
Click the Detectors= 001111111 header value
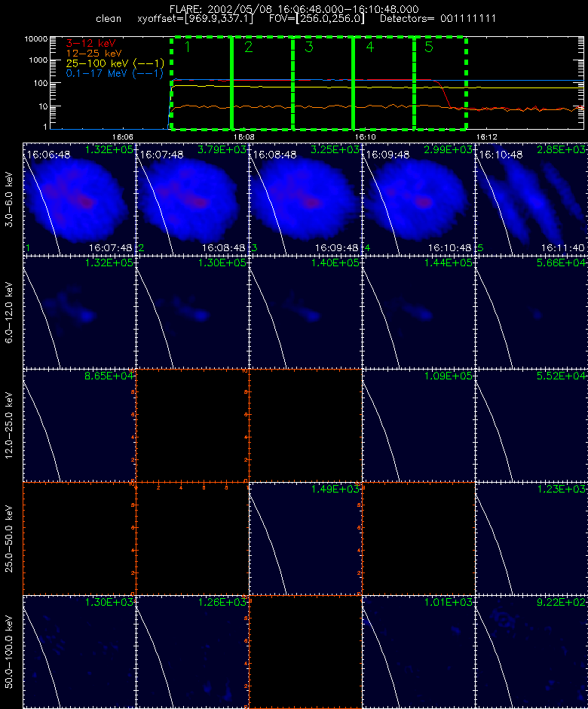coord(438,19)
